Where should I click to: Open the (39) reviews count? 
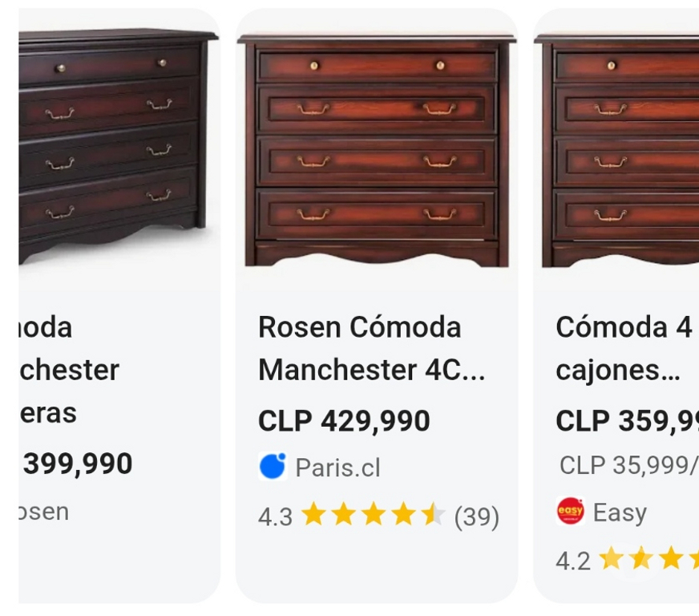476,517
